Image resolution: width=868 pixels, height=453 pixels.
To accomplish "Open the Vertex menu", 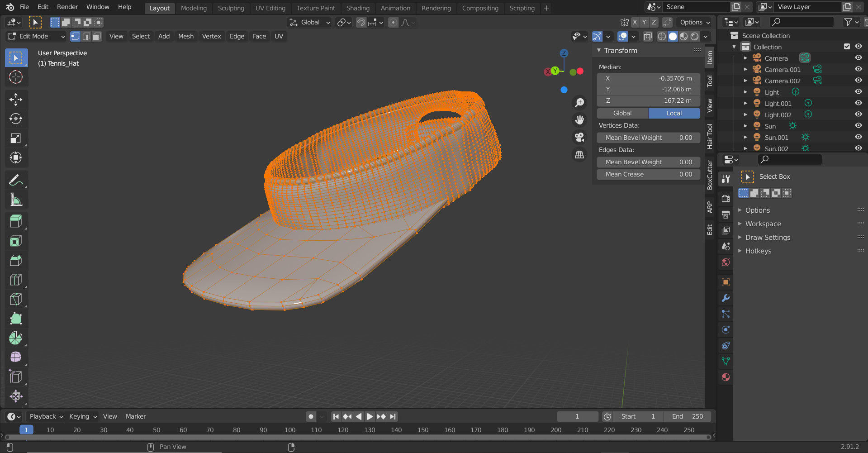I will [211, 36].
